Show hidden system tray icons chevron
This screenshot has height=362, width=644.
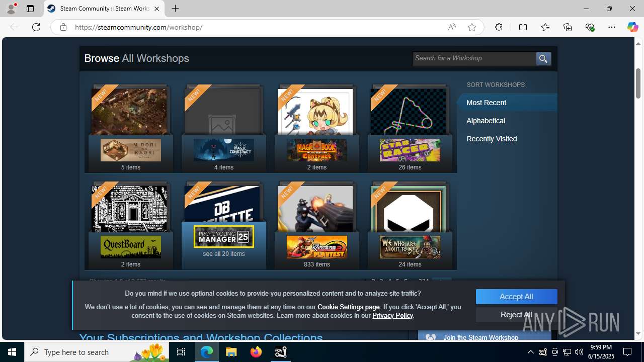pyautogui.click(x=531, y=352)
